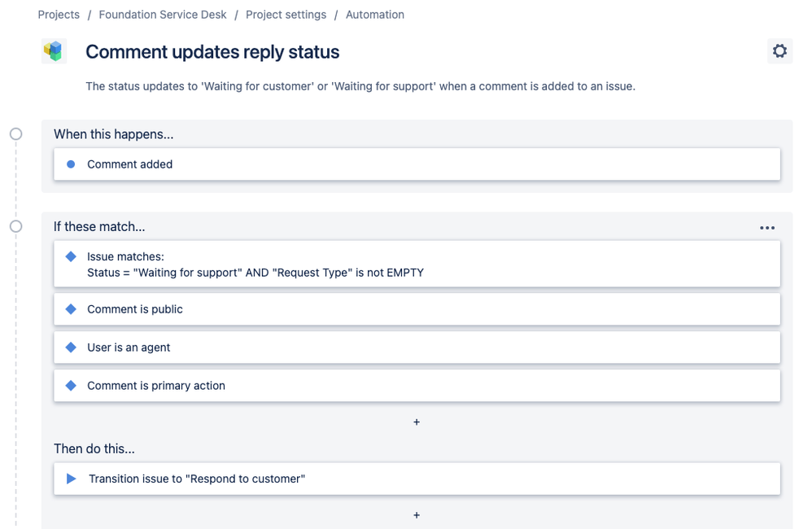Navigate to Project settings breadcrumb
The height and width of the screenshot is (529, 812).
pos(286,15)
